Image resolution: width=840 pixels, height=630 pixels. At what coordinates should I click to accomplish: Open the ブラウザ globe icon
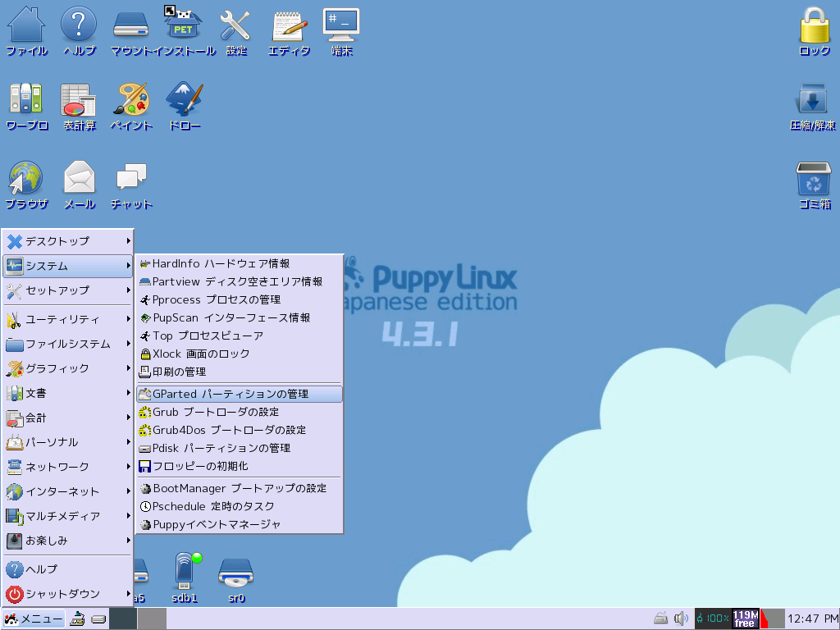click(25, 178)
